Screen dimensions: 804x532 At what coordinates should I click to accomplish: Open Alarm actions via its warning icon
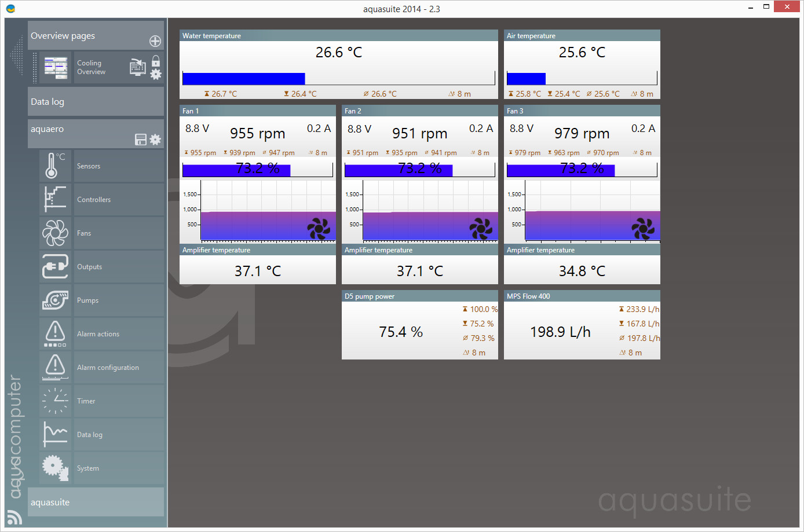(56, 334)
